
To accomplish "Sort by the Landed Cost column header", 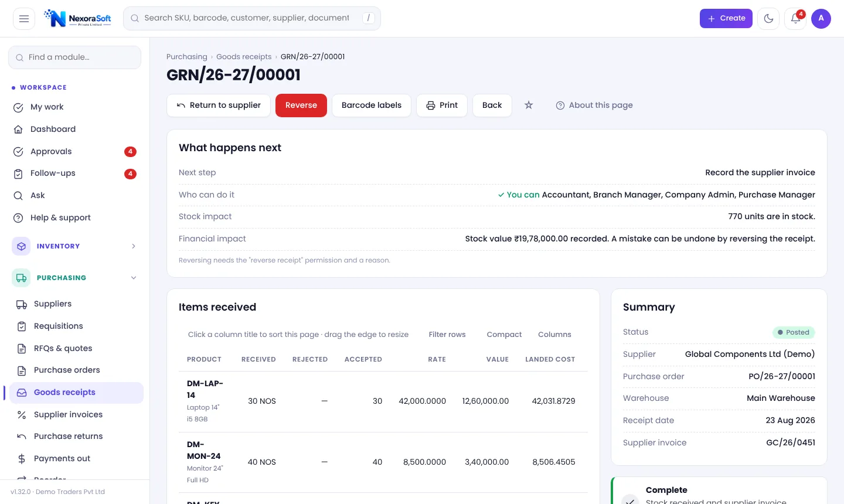I will point(550,359).
